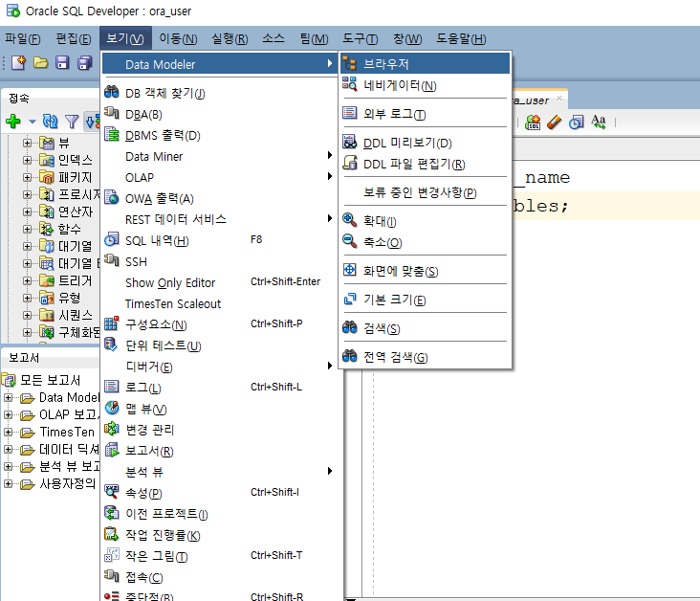The height and width of the screenshot is (601, 700).
Task: Open 도움말(H) menu in menu bar
Action: pyautogui.click(x=461, y=39)
